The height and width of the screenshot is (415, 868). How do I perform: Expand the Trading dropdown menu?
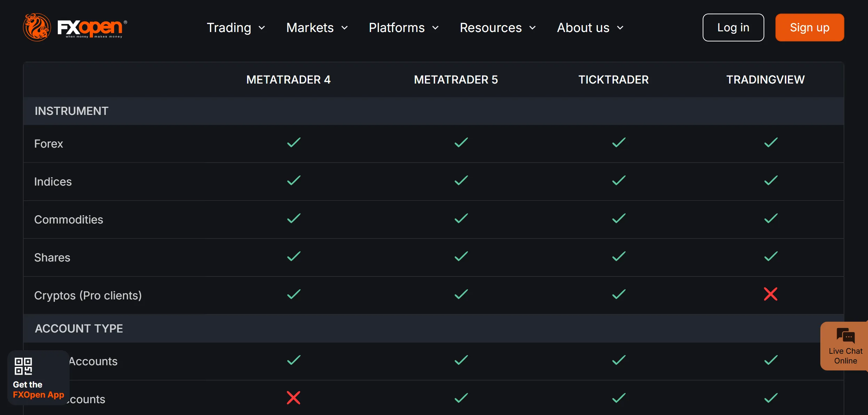pyautogui.click(x=236, y=28)
